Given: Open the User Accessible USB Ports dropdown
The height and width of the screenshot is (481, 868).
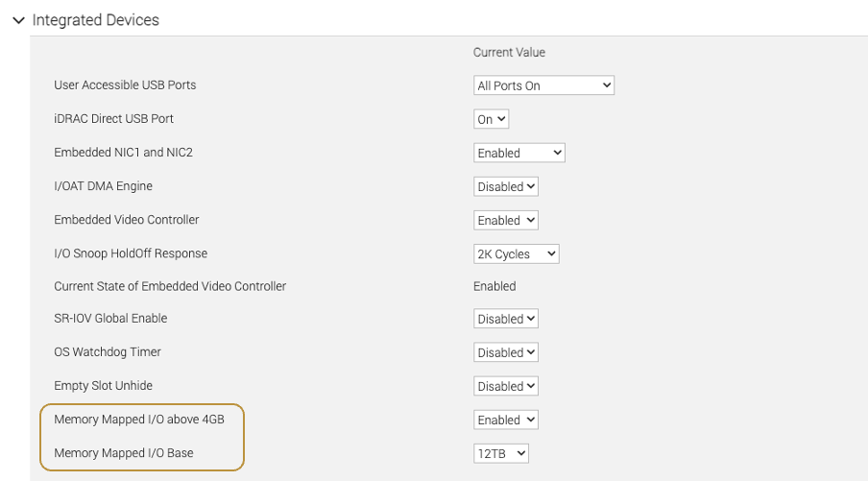Looking at the screenshot, I should coord(543,85).
